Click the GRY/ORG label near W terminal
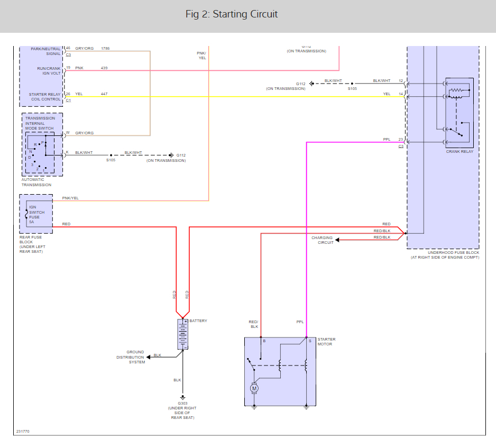The height and width of the screenshot is (448, 496). (85, 133)
